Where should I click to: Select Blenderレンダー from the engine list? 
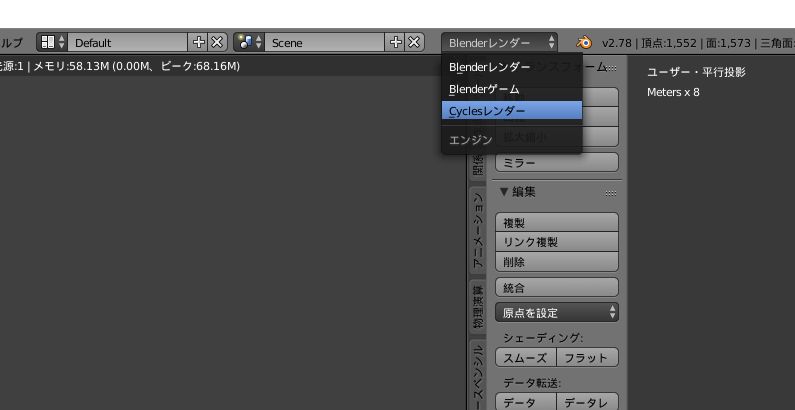pos(512,67)
